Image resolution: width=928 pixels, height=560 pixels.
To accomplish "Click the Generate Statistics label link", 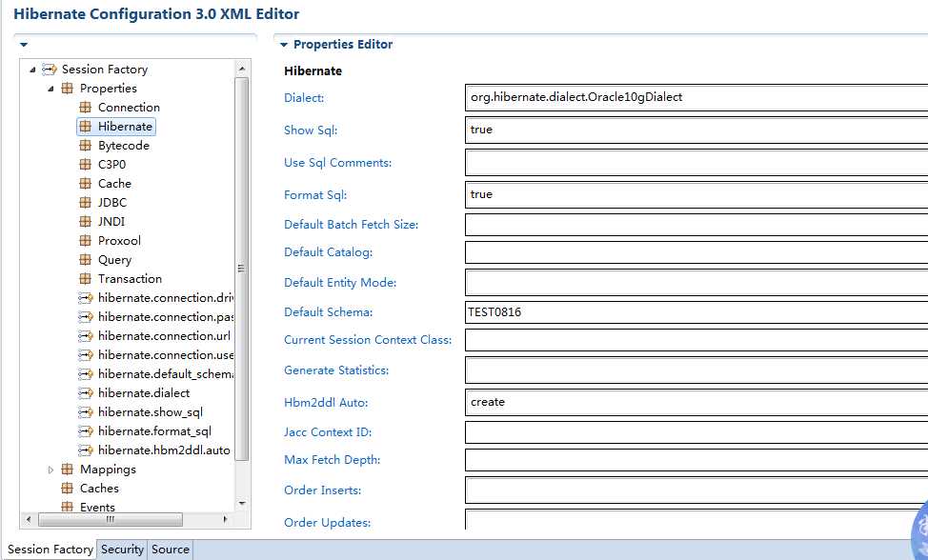I will pyautogui.click(x=336, y=370).
